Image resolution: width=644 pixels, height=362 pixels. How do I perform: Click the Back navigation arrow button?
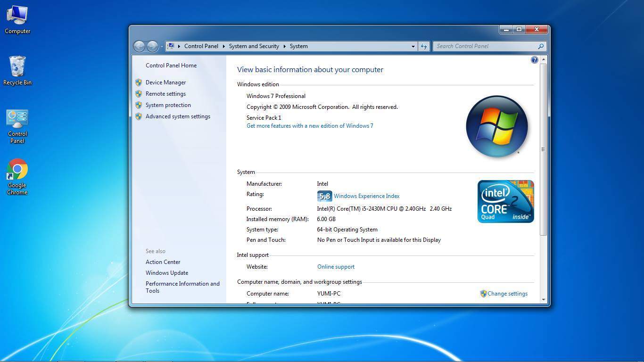[139, 46]
